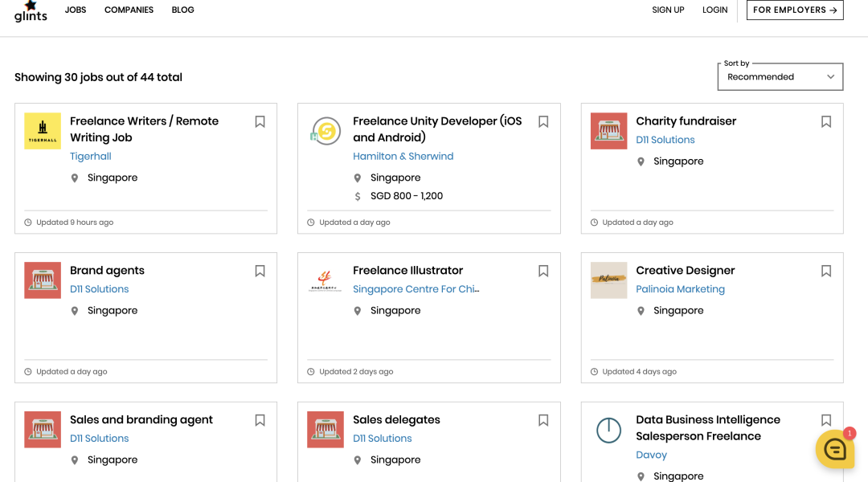Click the chevron arrow of Sort by dropdown
The image size is (868, 482).
830,77
